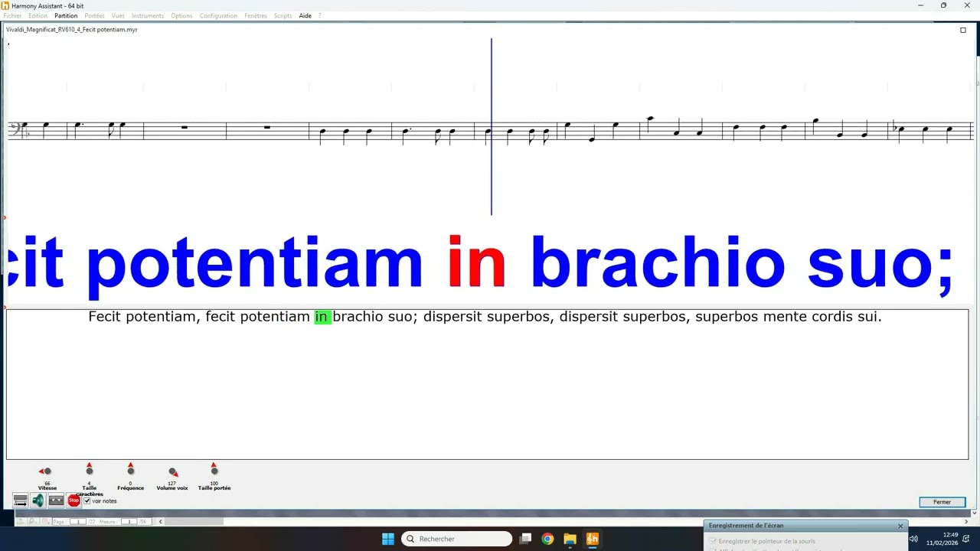Open the Fenêtres menu
Image resolution: width=980 pixels, height=551 pixels.
[x=256, y=16]
